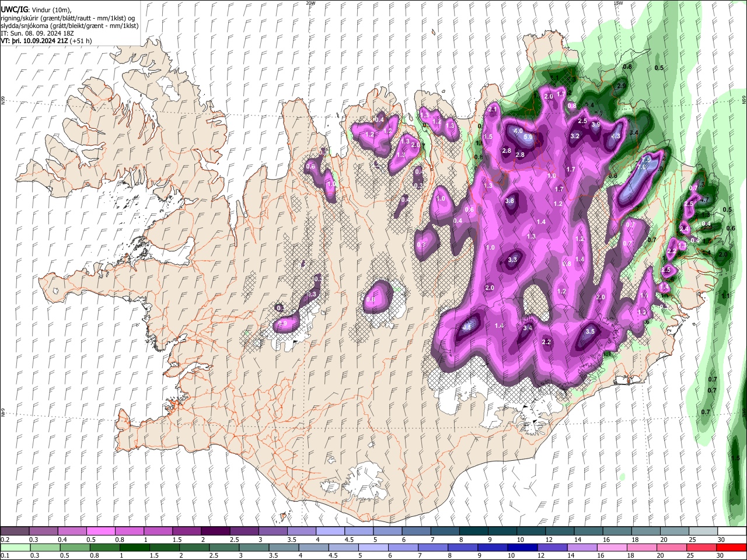
Task: Click the '3.2' value label on the map
Action: pyautogui.click(x=574, y=136)
